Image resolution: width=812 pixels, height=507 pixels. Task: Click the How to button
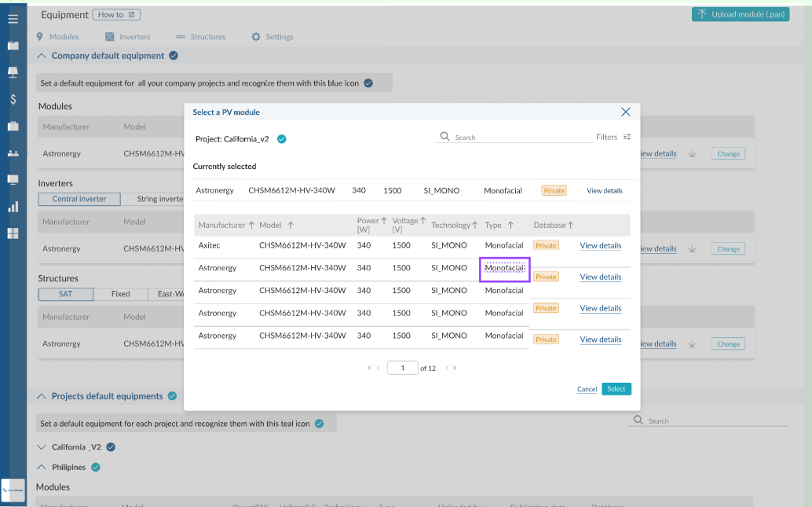click(x=116, y=14)
